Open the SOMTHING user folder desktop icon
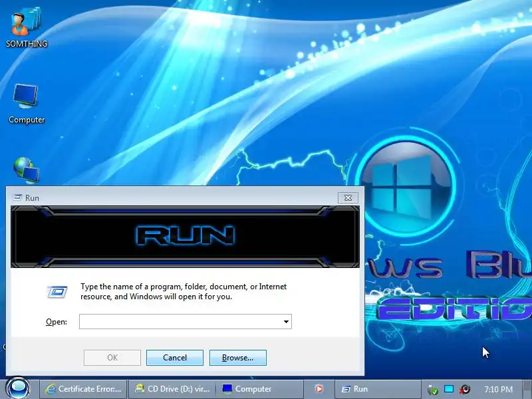Viewport: 532px width, 399px height. 27,28
